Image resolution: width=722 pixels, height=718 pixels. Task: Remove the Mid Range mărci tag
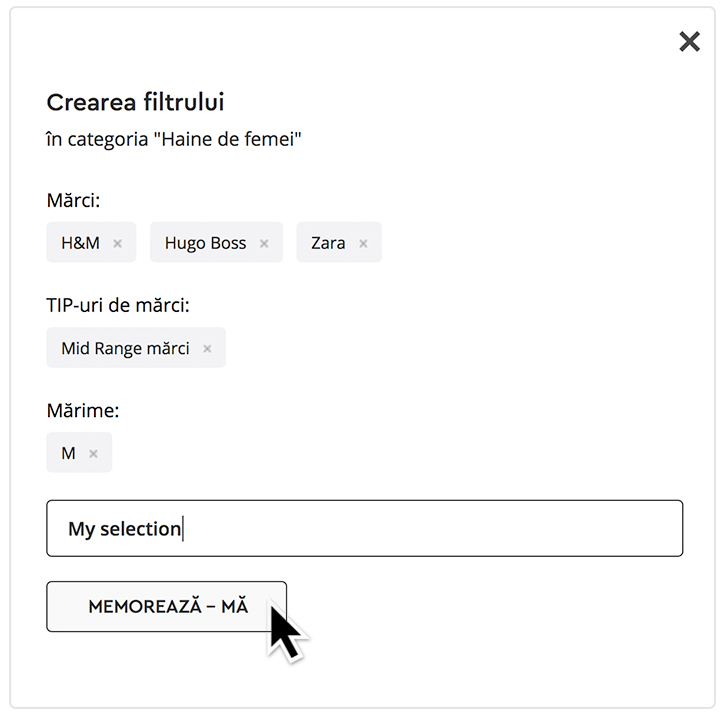[207, 349]
